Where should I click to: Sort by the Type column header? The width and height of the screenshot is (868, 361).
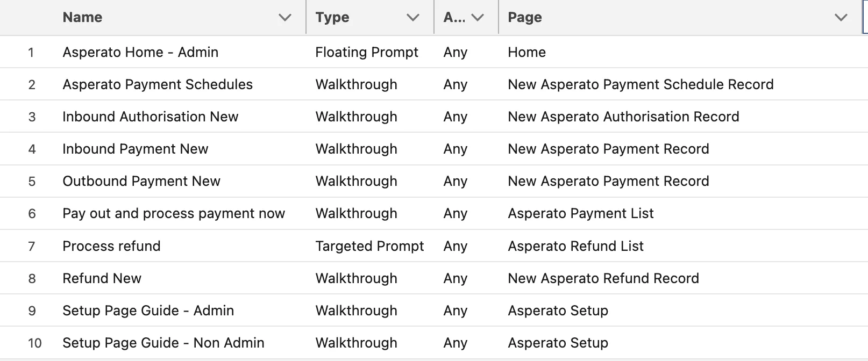332,17
